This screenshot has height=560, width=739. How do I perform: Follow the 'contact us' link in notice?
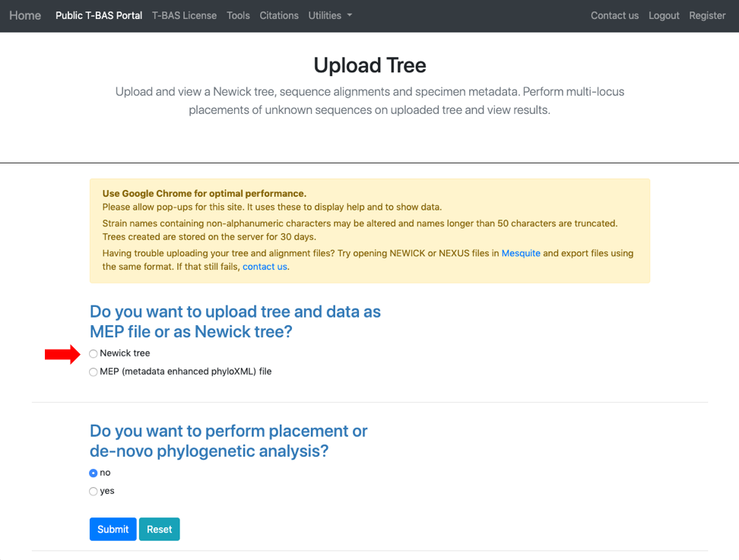(265, 267)
